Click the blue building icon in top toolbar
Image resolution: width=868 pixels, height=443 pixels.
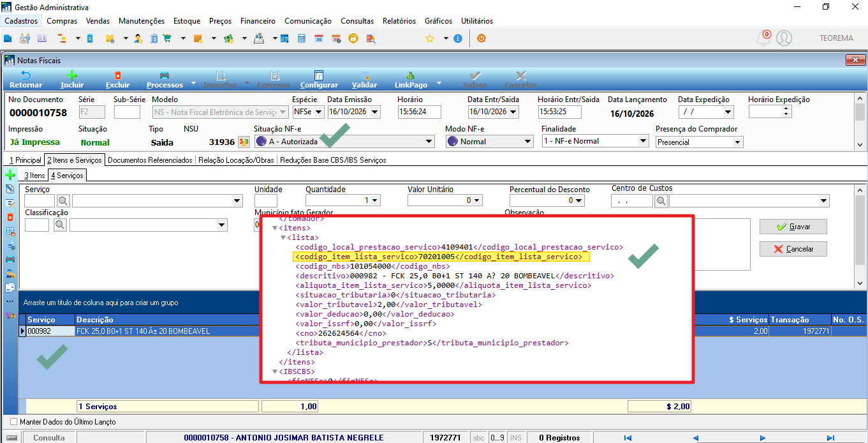(8, 38)
